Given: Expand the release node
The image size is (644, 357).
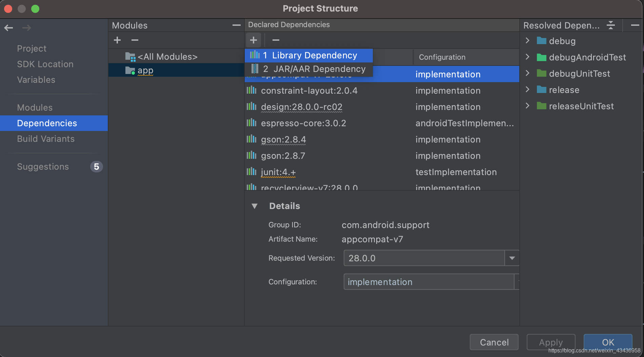Looking at the screenshot, I should (x=527, y=89).
